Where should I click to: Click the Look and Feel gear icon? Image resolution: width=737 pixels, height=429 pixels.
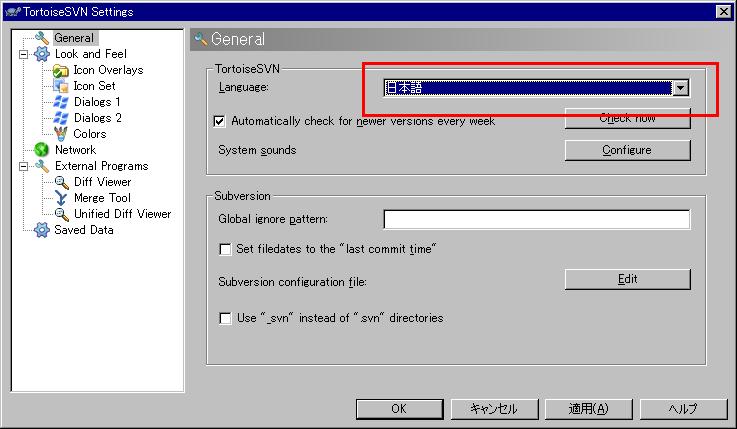(42, 54)
